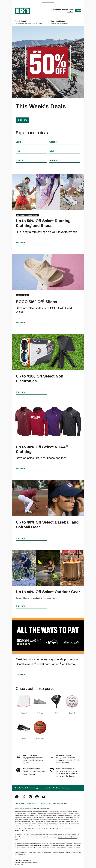Viewport: 96px width, 868px height.
Task: Select the MEN'S category link
Action: 18,142
